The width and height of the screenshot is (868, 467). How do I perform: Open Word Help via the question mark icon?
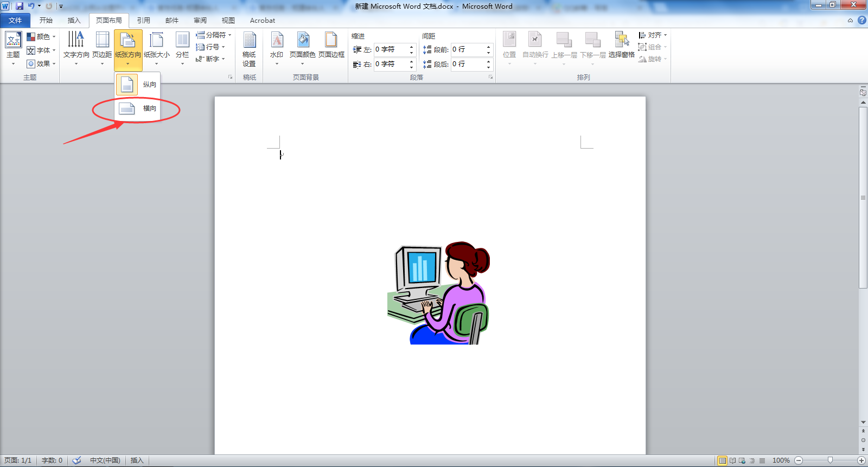861,20
